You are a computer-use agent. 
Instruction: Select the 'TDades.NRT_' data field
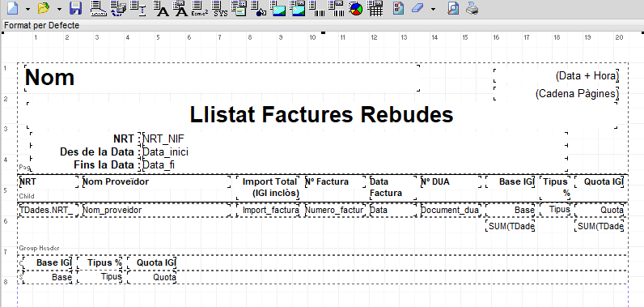click(x=49, y=210)
